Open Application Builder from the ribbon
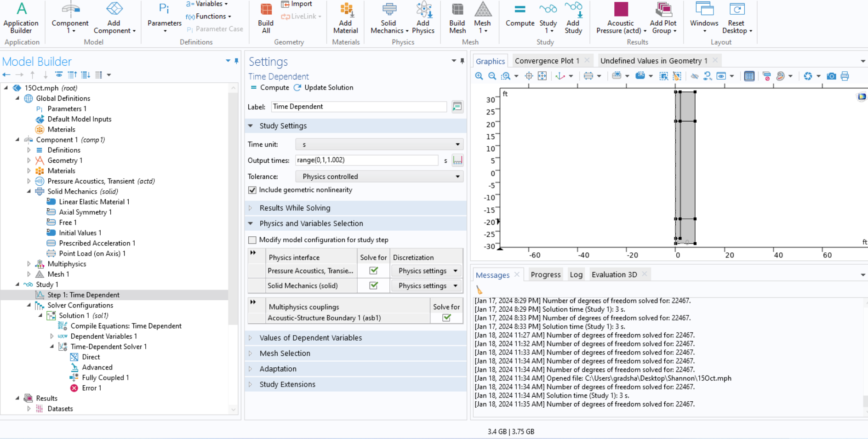Image resolution: width=868 pixels, height=439 pixels. pos(21,18)
